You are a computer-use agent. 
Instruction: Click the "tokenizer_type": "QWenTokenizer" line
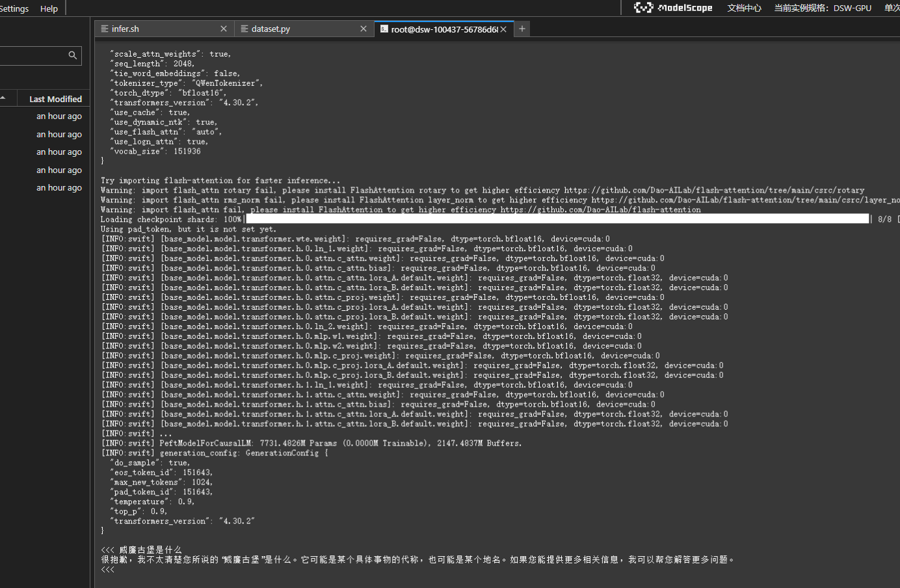pyautogui.click(x=187, y=83)
